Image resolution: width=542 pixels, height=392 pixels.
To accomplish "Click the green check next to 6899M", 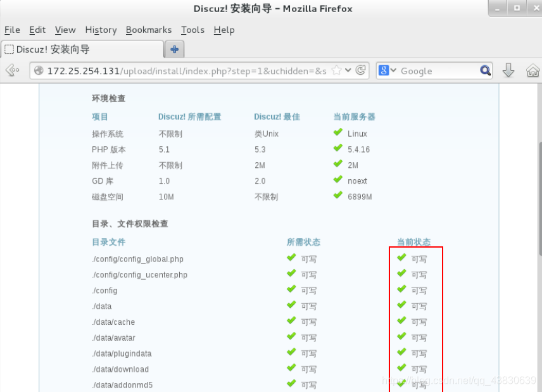I will [337, 195].
